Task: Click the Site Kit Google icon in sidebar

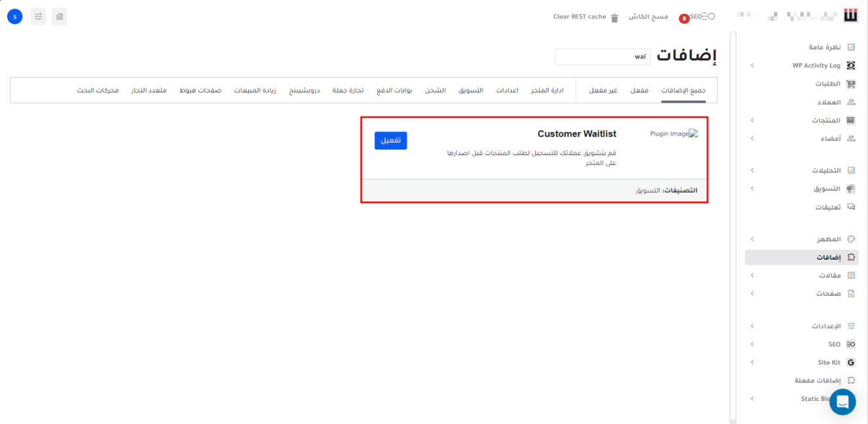Action: [x=851, y=362]
